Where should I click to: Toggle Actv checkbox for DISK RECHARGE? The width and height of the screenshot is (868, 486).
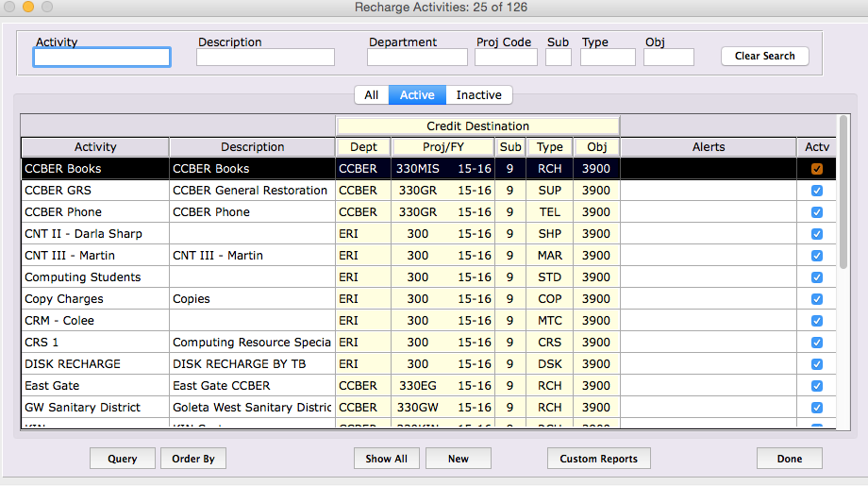pyautogui.click(x=816, y=364)
